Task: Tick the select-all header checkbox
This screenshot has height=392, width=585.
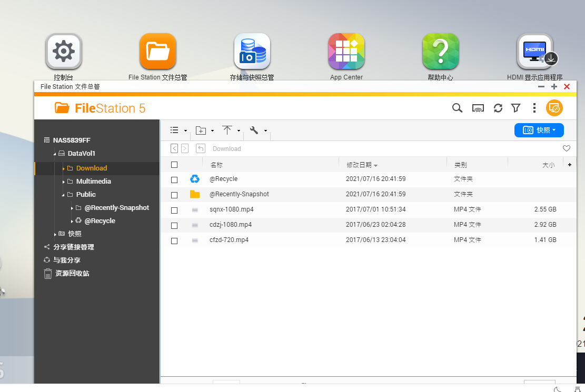Action: (x=174, y=165)
